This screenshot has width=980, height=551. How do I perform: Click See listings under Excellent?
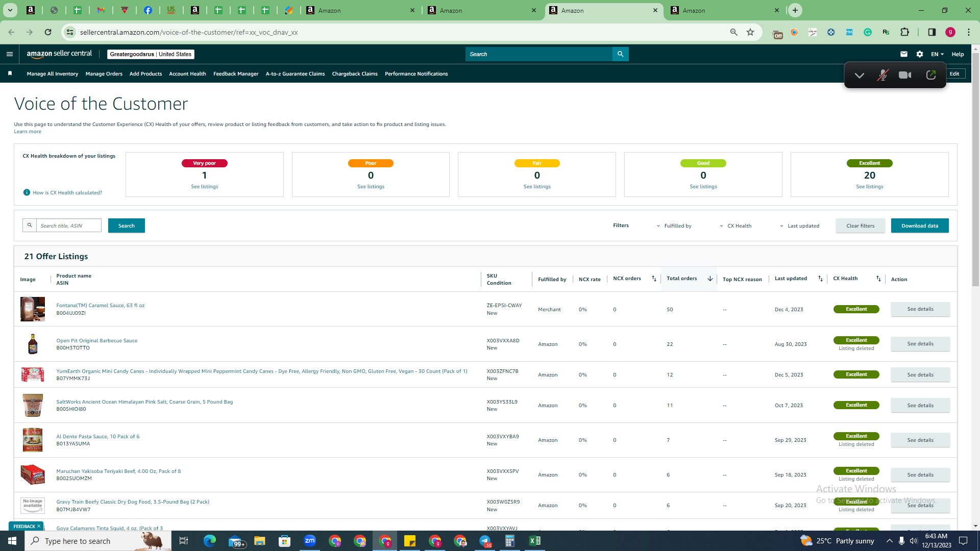[x=870, y=187]
